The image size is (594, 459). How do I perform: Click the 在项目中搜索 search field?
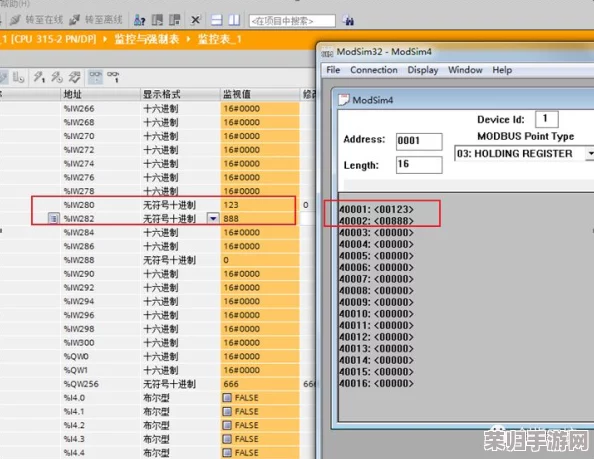coord(292,21)
